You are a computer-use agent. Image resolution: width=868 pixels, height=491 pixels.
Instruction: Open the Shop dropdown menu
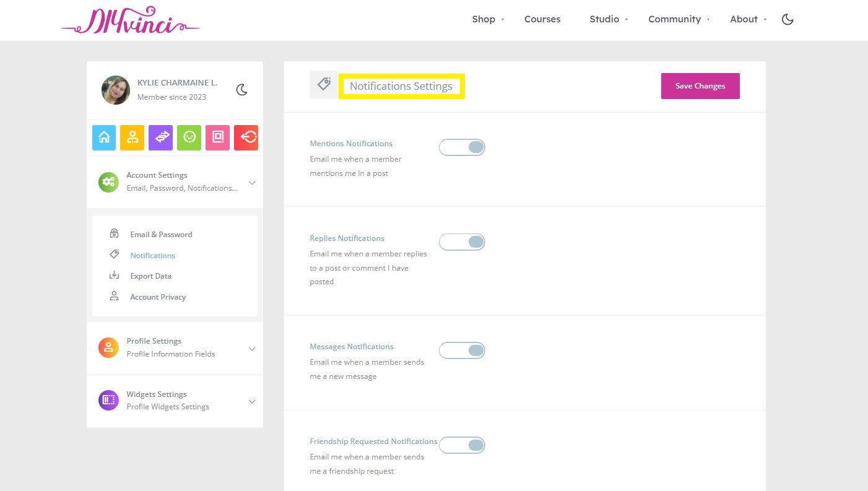click(488, 19)
